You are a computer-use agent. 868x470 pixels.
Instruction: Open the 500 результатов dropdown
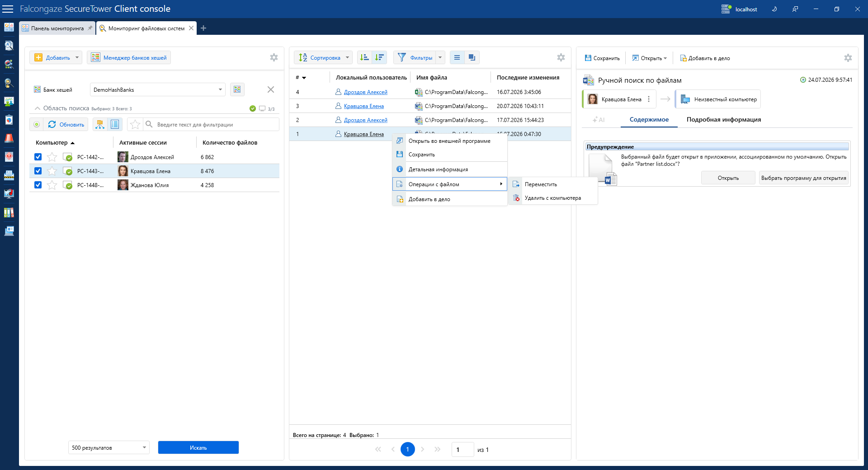coord(109,447)
